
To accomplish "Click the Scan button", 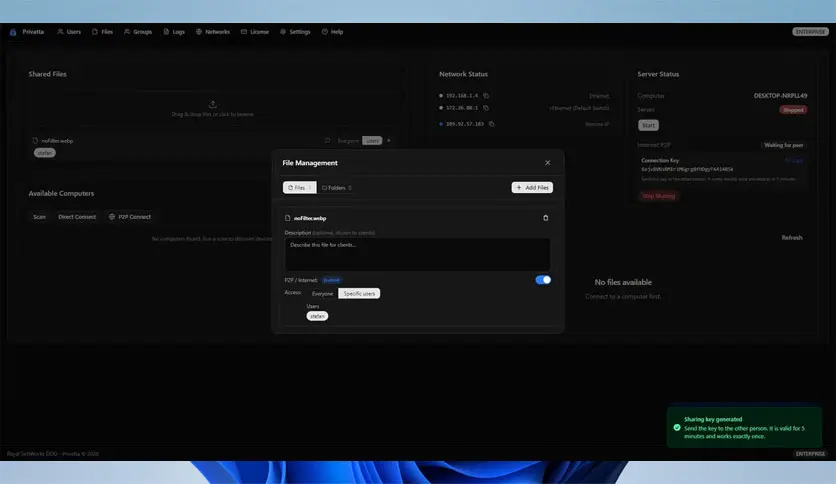I will [x=39, y=217].
